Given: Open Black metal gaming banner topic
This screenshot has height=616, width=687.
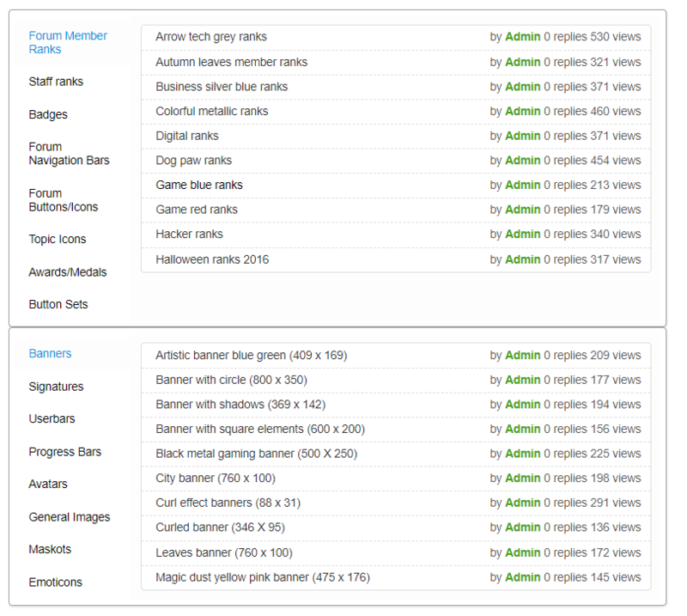Looking at the screenshot, I should coord(256,454).
